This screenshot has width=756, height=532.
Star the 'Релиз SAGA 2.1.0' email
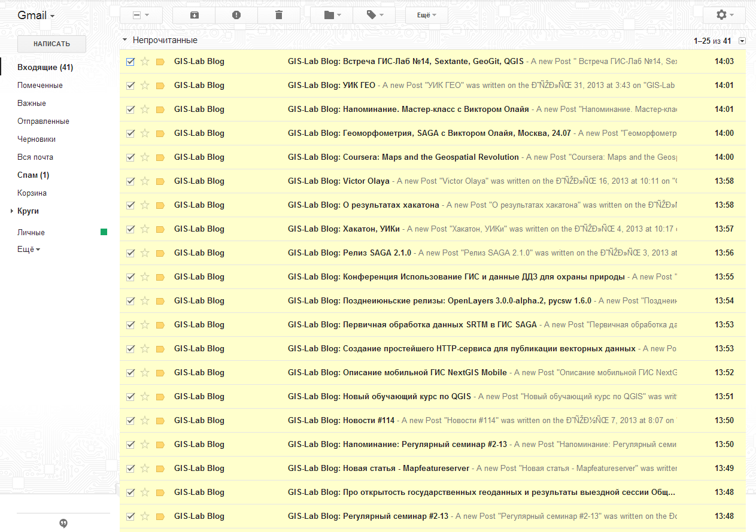[145, 253]
